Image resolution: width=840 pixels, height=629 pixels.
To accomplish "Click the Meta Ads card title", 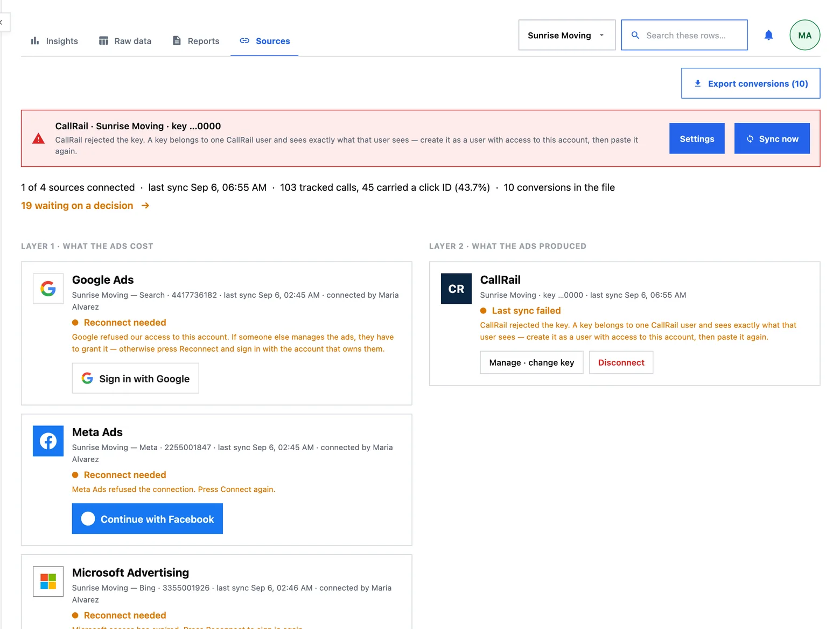I will [x=97, y=432].
